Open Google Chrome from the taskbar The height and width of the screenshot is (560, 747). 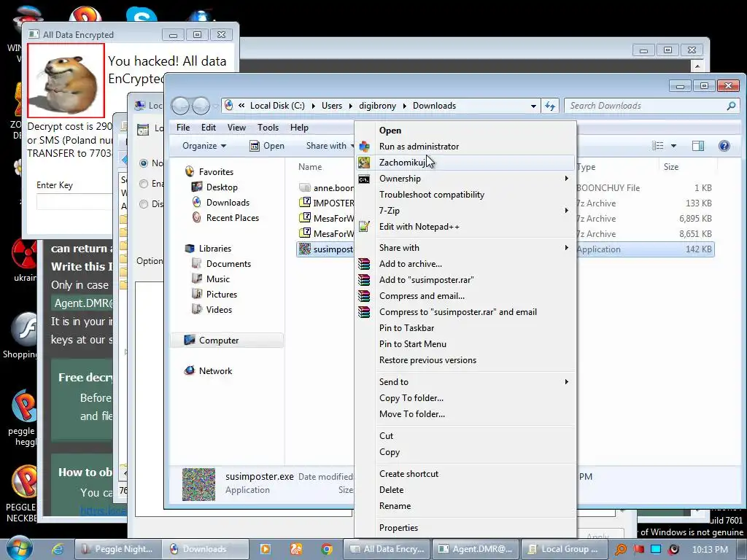pos(327,549)
